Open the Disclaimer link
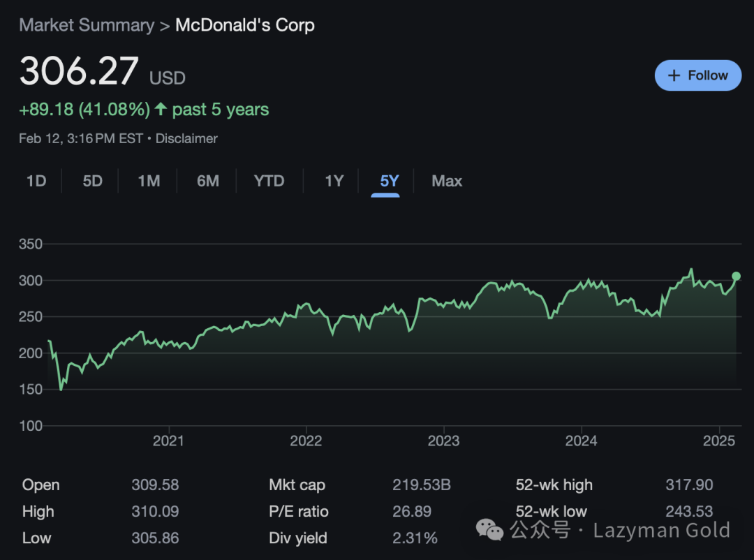Viewport: 754px width, 560px height. (x=186, y=138)
